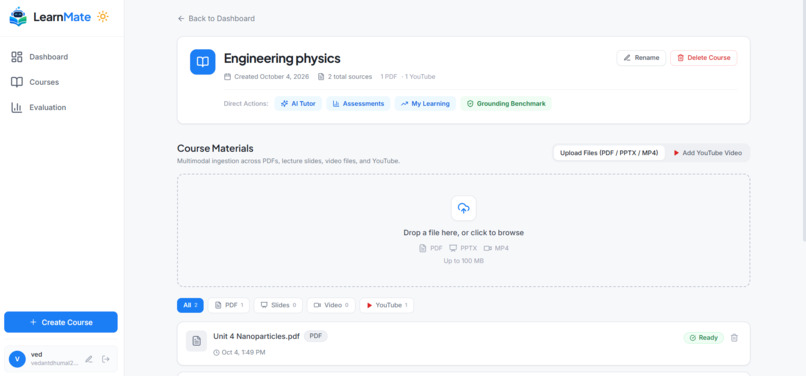The width and height of the screenshot is (806, 376).
Task: Rename the Engineering physics course
Action: (641, 58)
